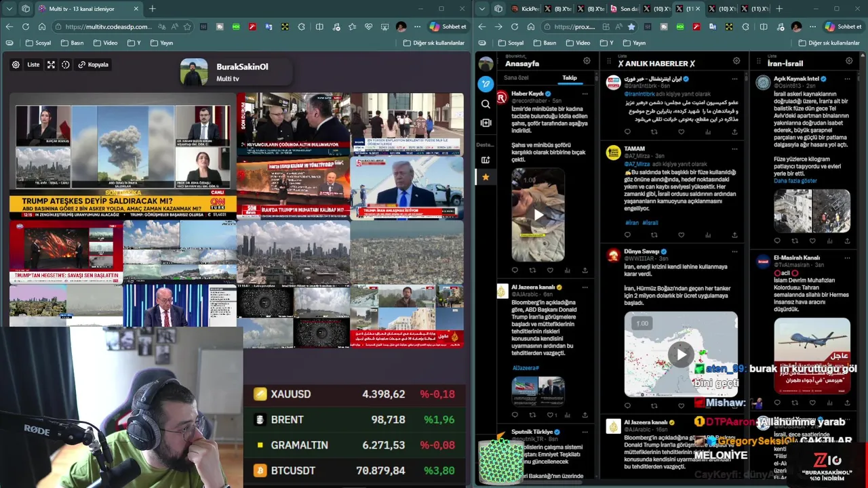The image size is (868, 488).
Task: Open Sosyal bookmarks folder in left window
Action: coord(38,43)
